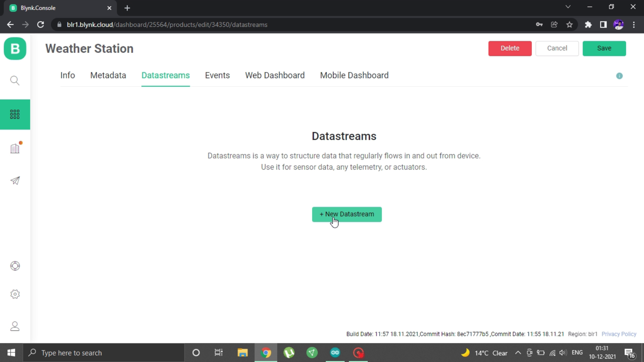Click the New Datastream button
Viewport: 644px width, 362px height.
click(x=347, y=214)
